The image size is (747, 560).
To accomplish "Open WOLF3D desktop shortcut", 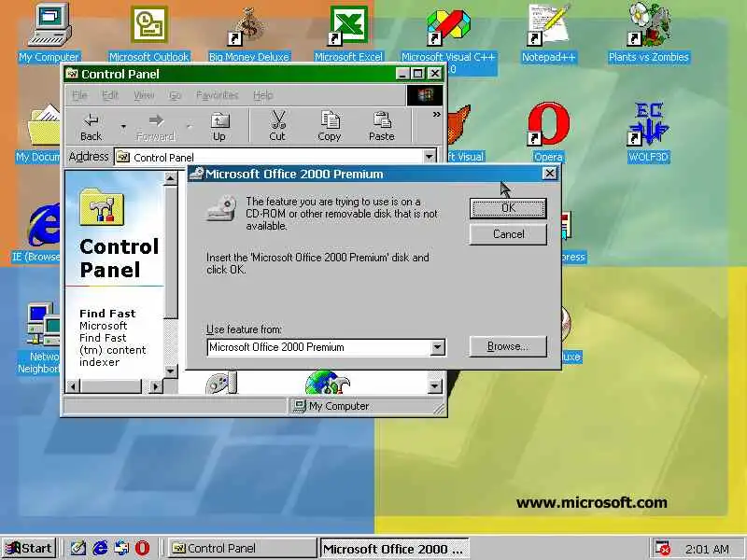I will pyautogui.click(x=648, y=132).
